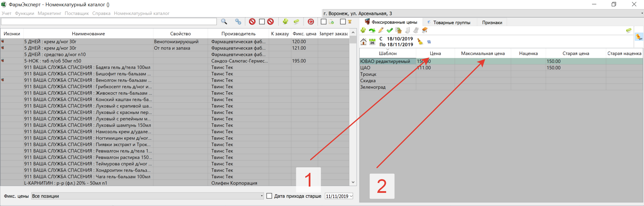Expand the address dropdown for Воронеж
The width and height of the screenshot is (644, 206).
click(642, 13)
